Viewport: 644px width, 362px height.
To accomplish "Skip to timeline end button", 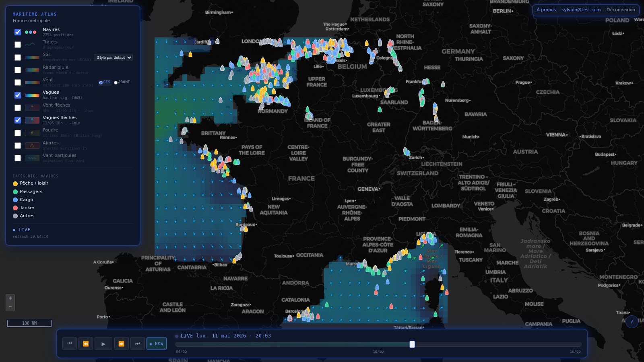I will (x=138, y=343).
